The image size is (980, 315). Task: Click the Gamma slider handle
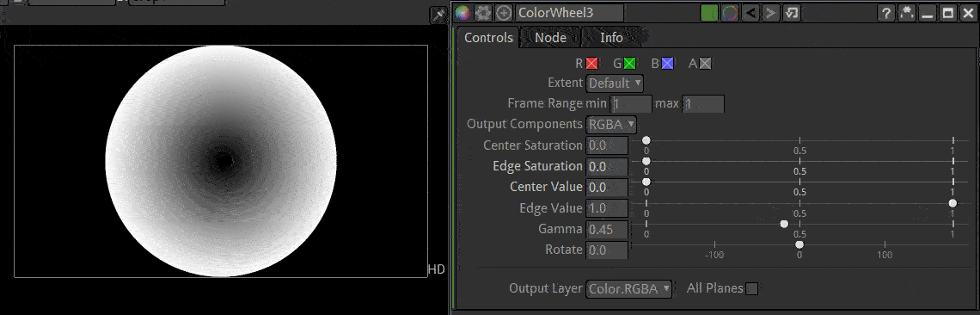point(784,224)
